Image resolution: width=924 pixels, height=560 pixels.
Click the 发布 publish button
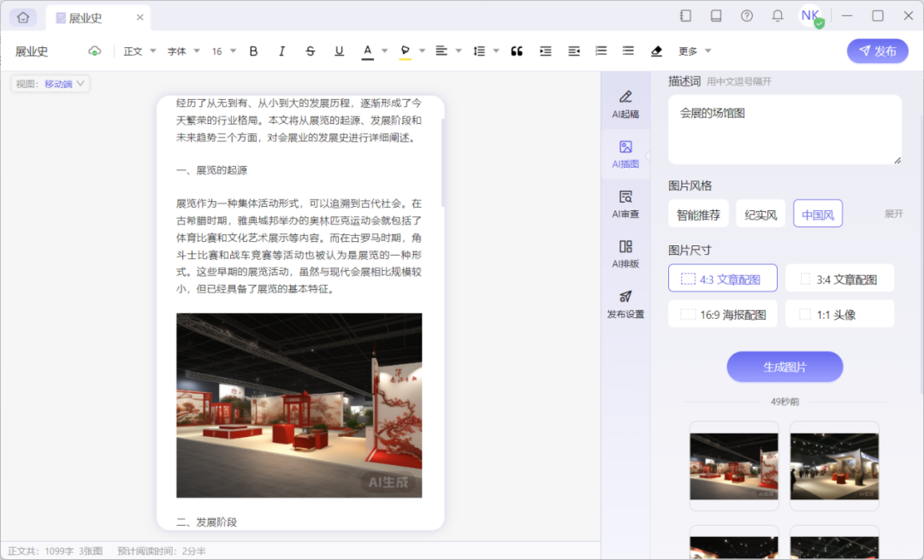pyautogui.click(x=878, y=51)
